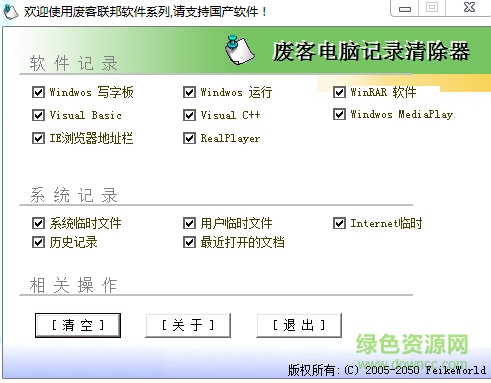Toggle the 用户临时文件 checkbox

click(189, 223)
